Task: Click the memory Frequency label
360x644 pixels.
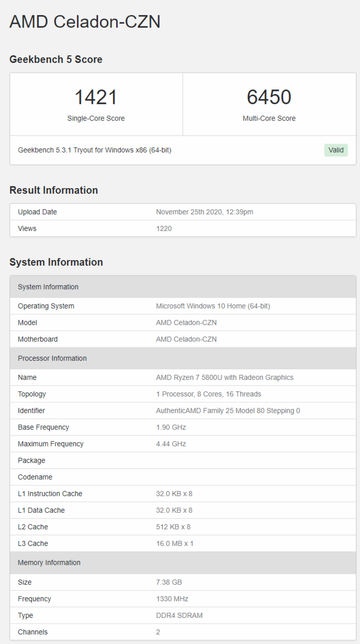Action: pyautogui.click(x=34, y=599)
